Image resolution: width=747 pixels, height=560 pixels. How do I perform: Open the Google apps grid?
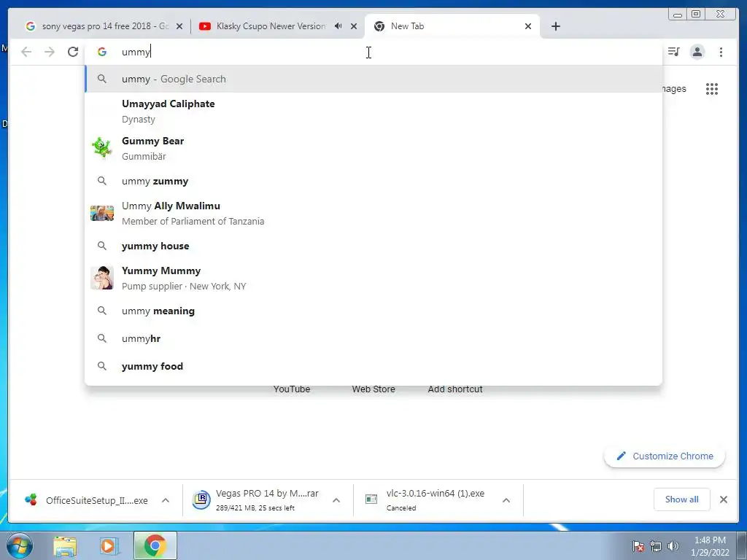[x=712, y=89]
